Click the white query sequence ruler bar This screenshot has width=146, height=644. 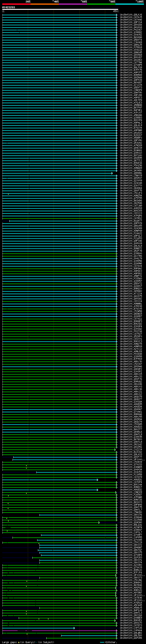[60, 10]
